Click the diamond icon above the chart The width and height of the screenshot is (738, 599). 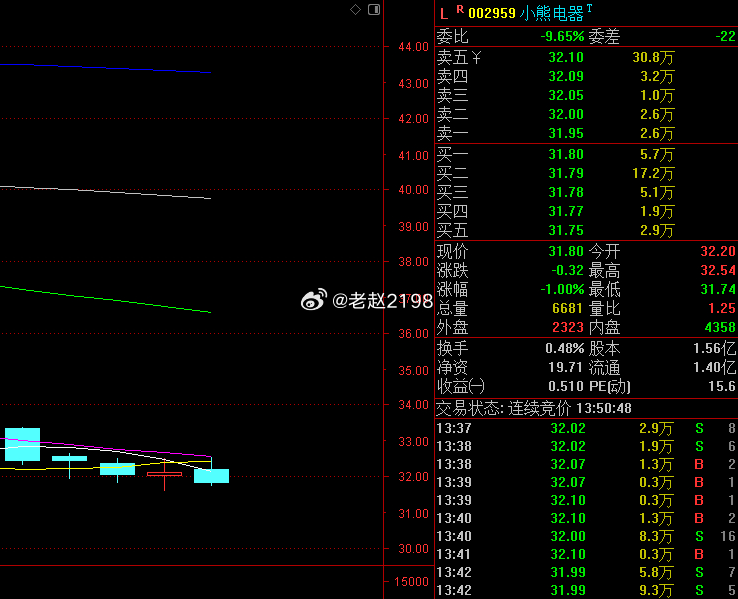355,9
